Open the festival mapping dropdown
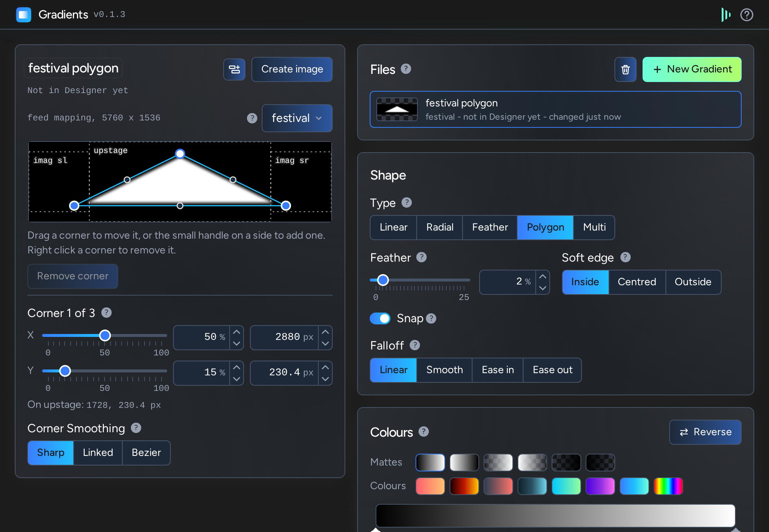 [x=297, y=118]
